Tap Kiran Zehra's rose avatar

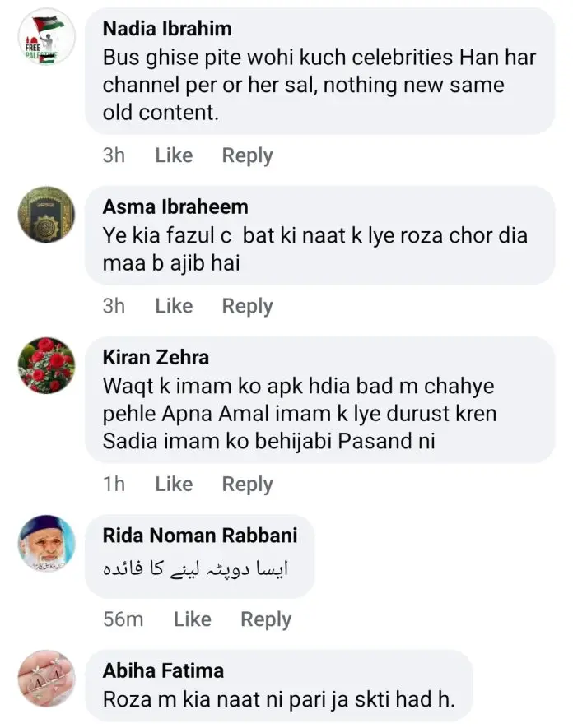point(47,365)
